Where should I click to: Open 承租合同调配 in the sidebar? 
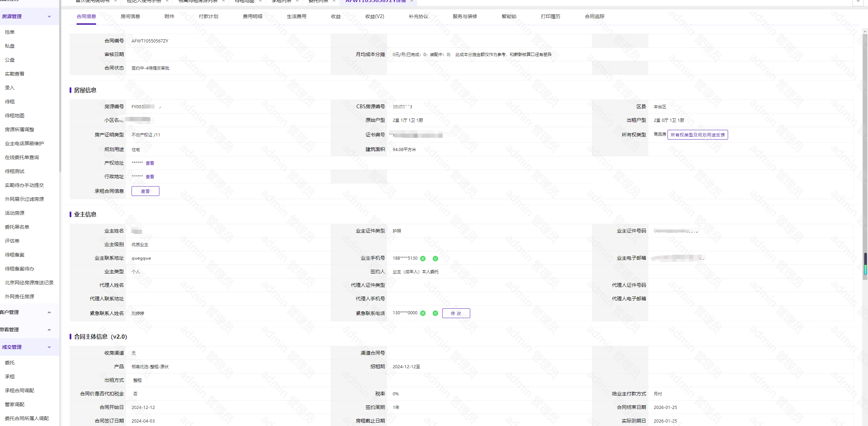(19, 390)
